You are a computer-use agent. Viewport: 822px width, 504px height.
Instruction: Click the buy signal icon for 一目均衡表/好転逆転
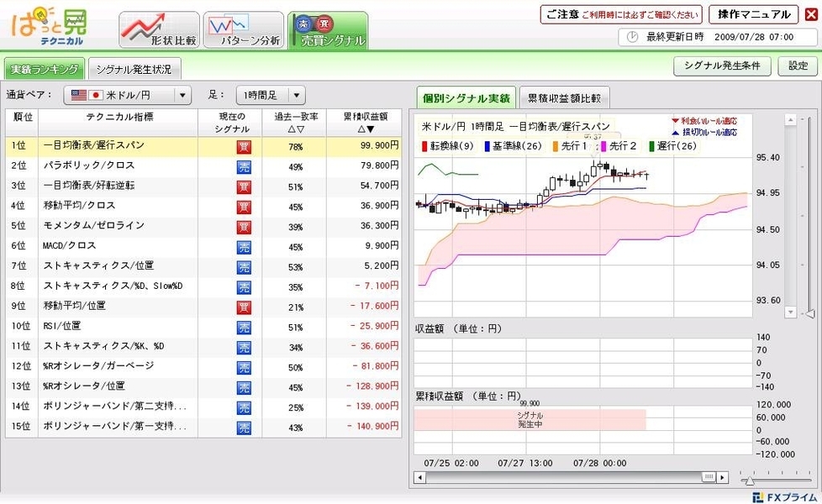(244, 187)
